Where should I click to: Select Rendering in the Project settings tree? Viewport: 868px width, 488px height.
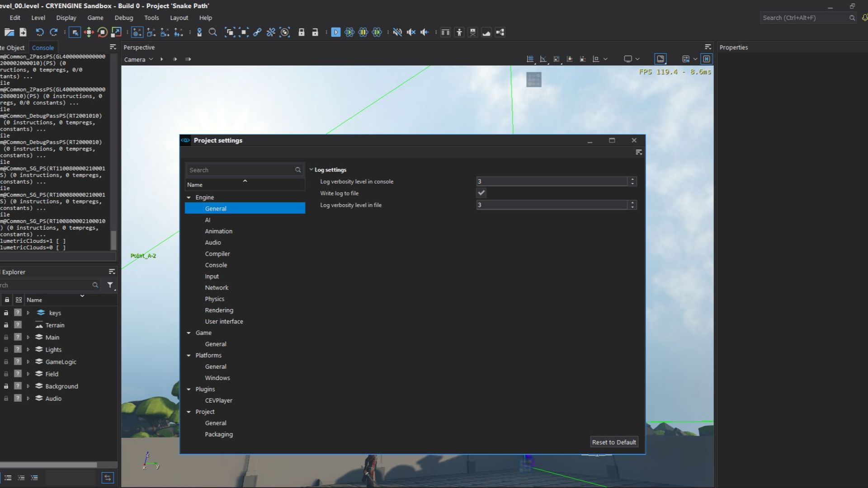219,310
